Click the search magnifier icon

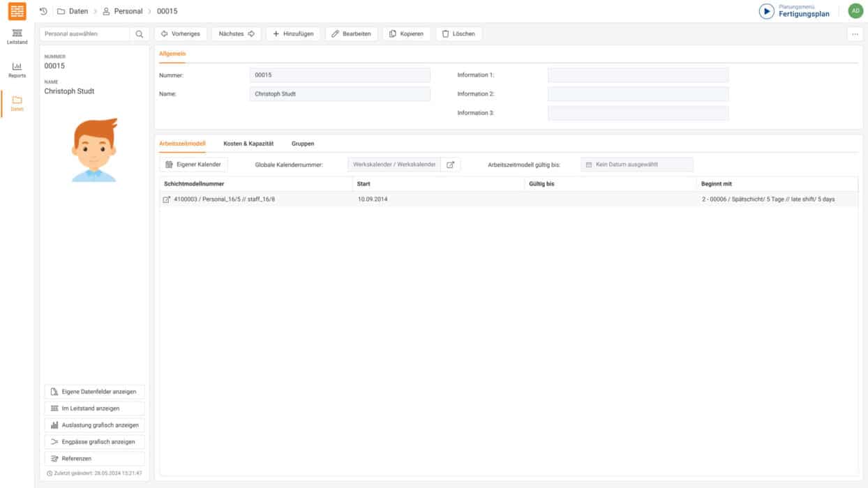pyautogui.click(x=140, y=33)
